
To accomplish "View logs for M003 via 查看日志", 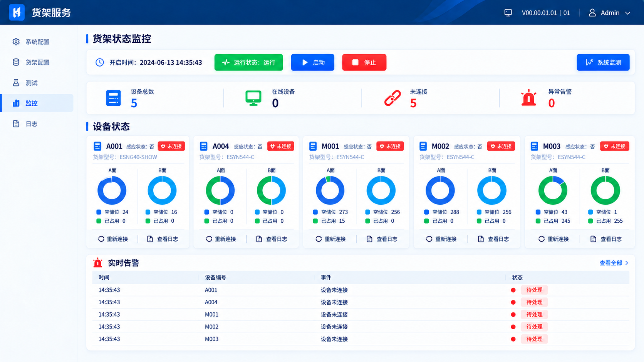I will pos(606,239).
